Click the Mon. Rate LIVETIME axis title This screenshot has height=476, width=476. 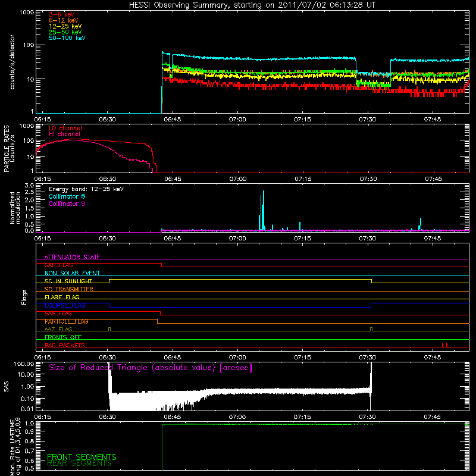coord(15,447)
